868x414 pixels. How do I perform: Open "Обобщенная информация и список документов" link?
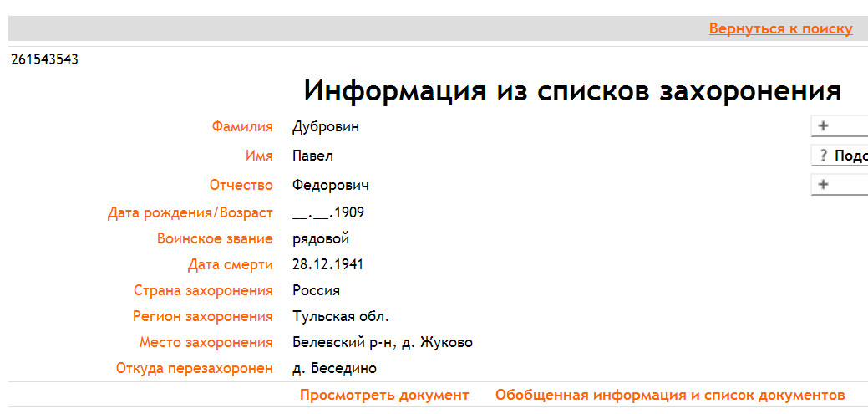tap(669, 395)
